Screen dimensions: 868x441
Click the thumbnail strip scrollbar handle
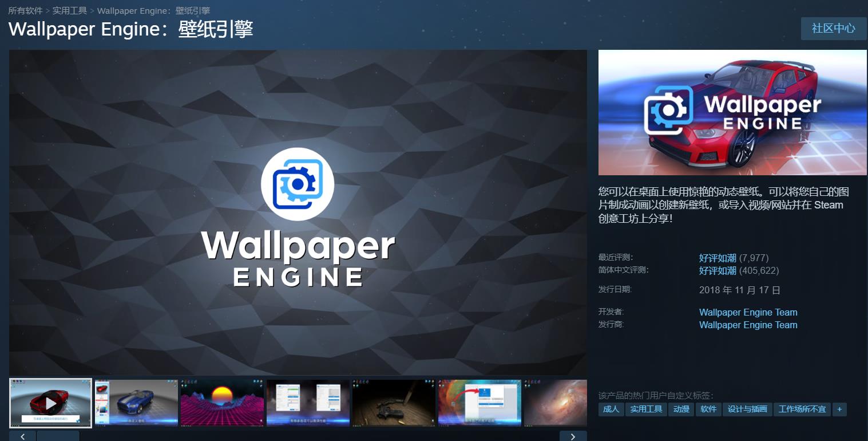(x=58, y=436)
